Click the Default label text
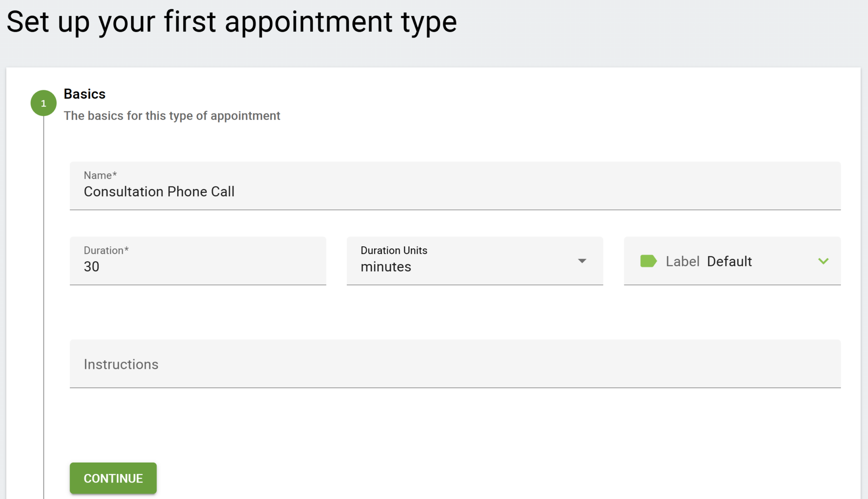The image size is (868, 499). coord(729,261)
